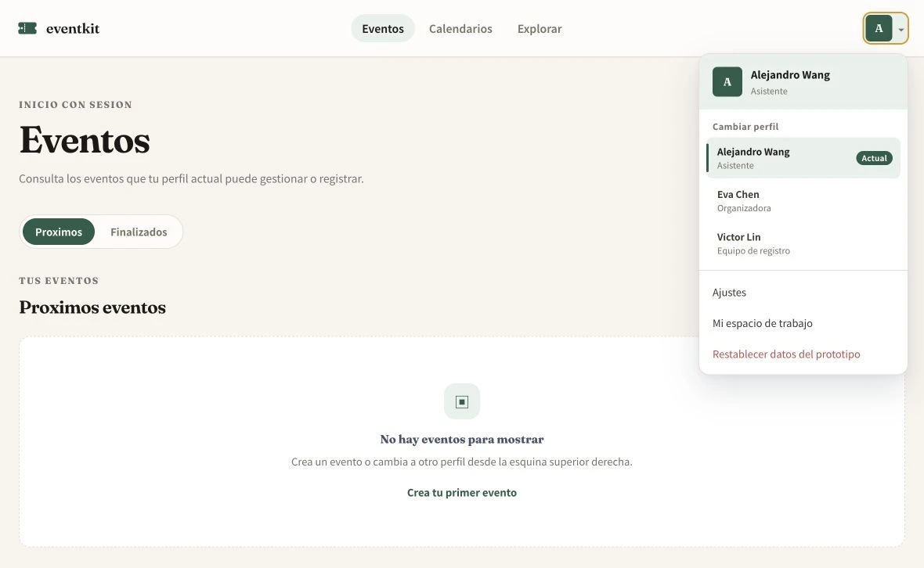This screenshot has width=924, height=568.
Task: Click the A avatar in header
Action: (878, 28)
